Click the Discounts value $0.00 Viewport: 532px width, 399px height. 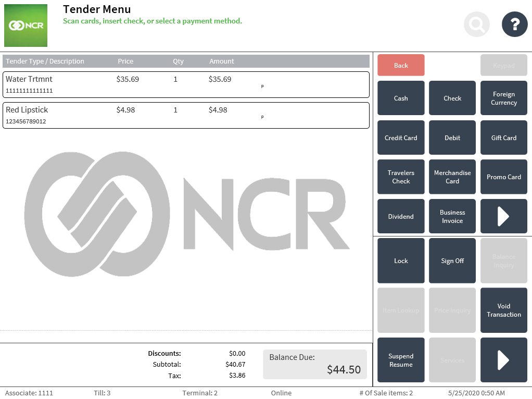(x=237, y=354)
